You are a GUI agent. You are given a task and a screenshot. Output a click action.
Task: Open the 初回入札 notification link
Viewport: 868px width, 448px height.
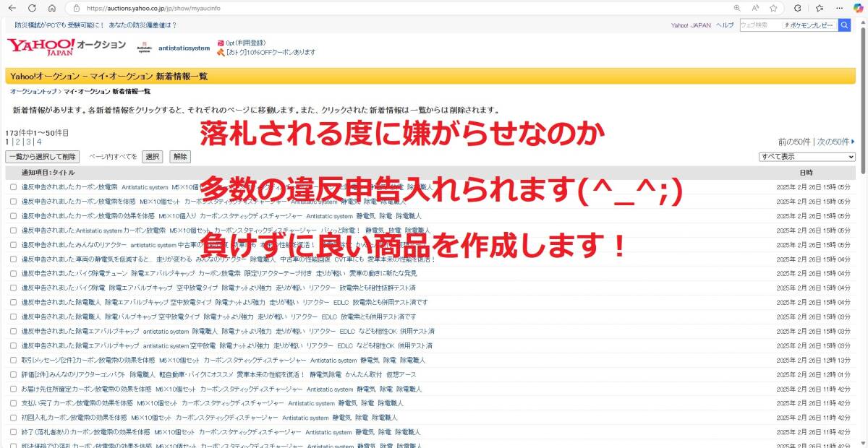click(209, 418)
